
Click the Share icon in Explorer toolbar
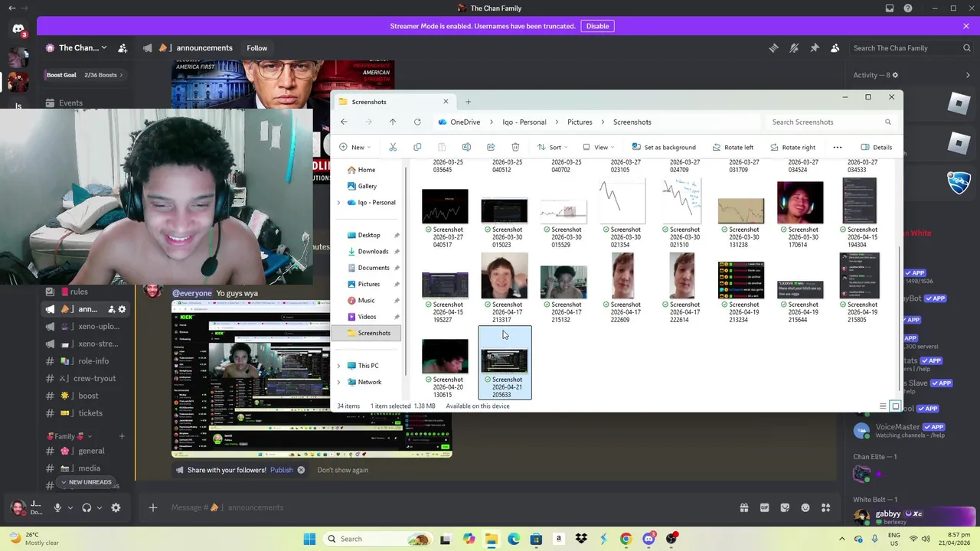pos(491,147)
